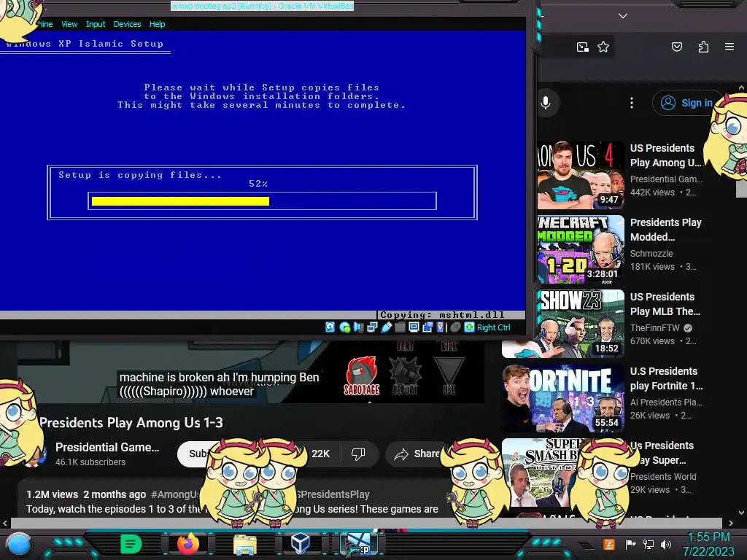Click the Presidents World channel name

pyautogui.click(x=663, y=476)
